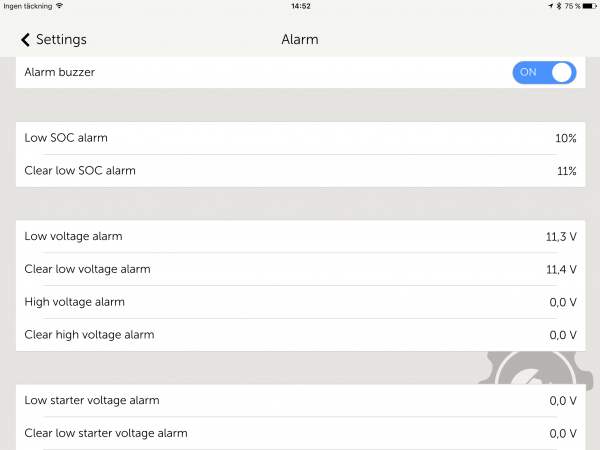Edit the High voltage alarm 0,0 V value

563,303
